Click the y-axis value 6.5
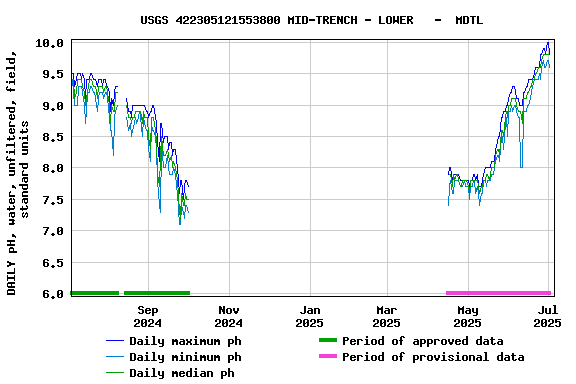576x384 pixels. 53,263
